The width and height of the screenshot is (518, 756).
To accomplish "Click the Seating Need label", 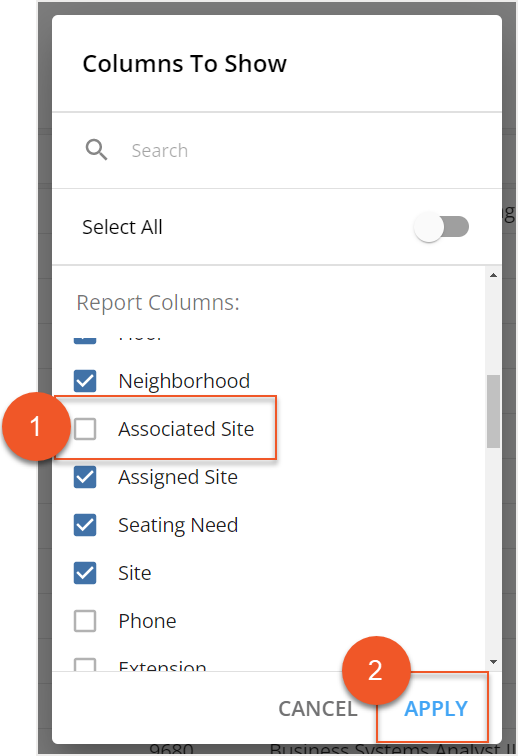I will 178,526.
